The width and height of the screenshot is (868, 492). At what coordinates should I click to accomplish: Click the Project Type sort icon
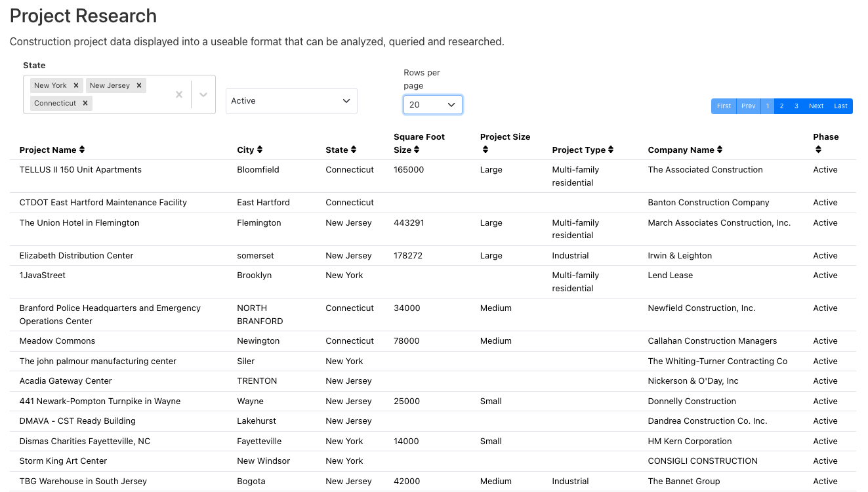tap(611, 150)
